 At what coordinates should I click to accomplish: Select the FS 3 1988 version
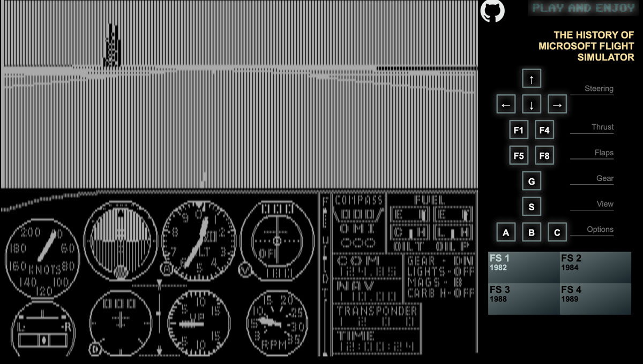click(x=524, y=299)
